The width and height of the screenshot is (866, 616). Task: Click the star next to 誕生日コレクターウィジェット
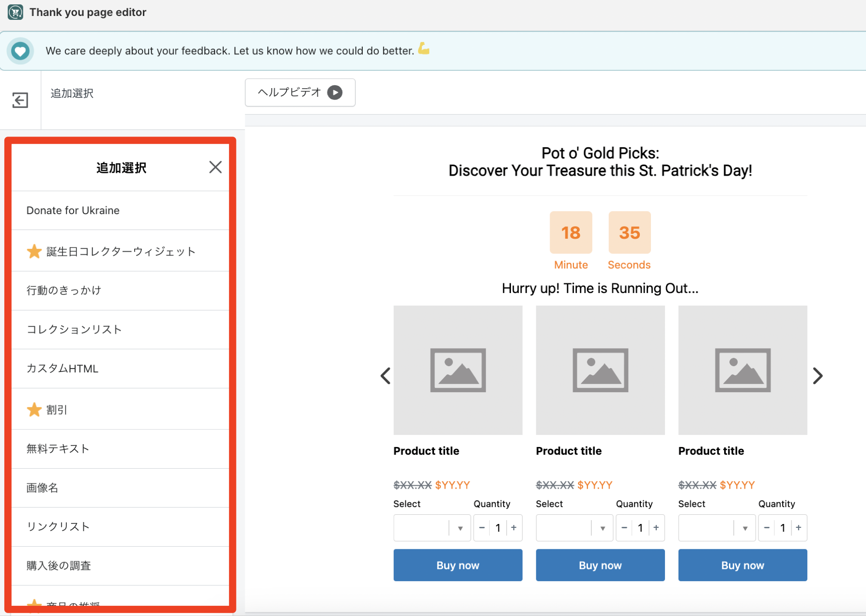tap(34, 251)
